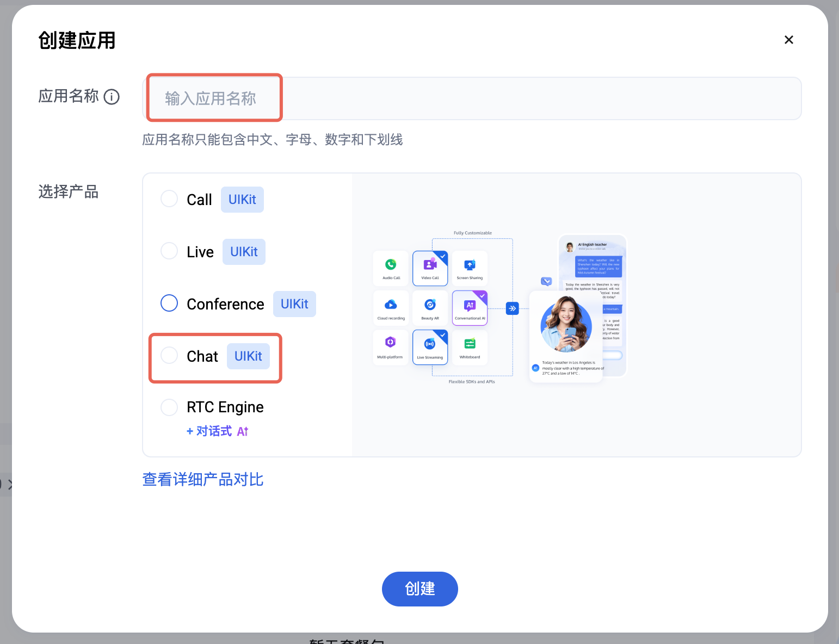Focus the 输入应用名称 text field
Image resolution: width=839 pixels, height=644 pixels.
click(x=471, y=98)
